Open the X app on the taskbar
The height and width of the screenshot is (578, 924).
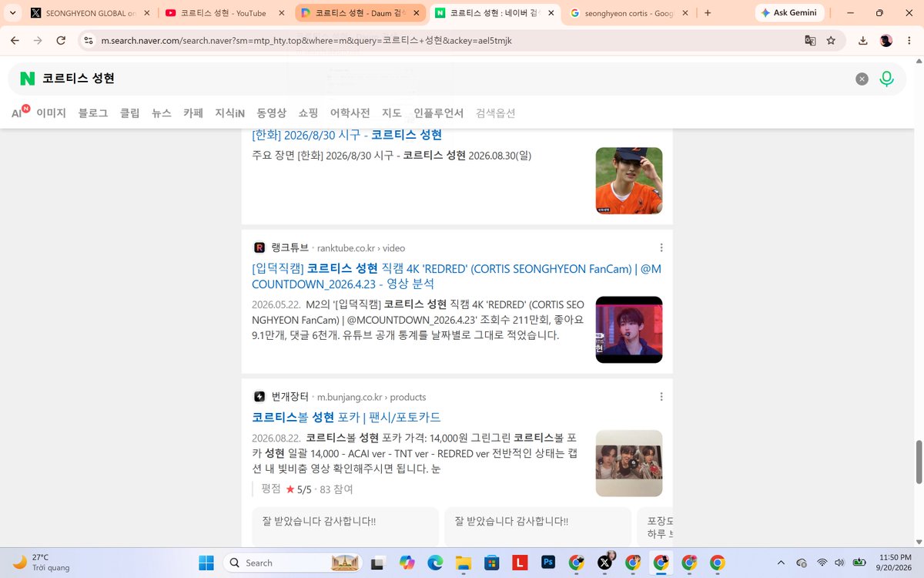pyautogui.click(x=604, y=563)
